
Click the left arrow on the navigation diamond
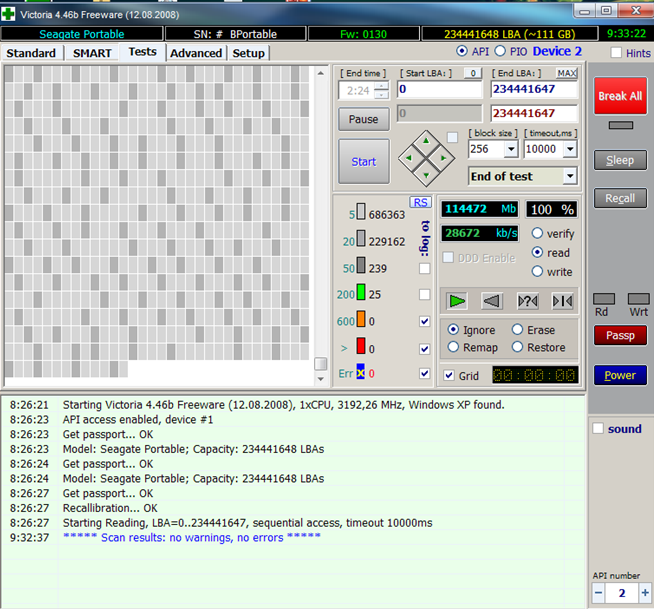(409, 158)
